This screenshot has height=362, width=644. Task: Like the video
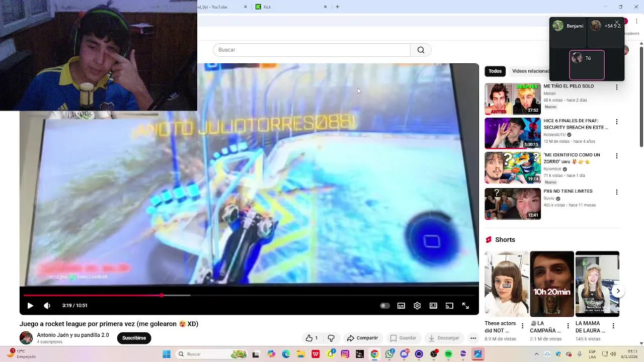coord(312,338)
